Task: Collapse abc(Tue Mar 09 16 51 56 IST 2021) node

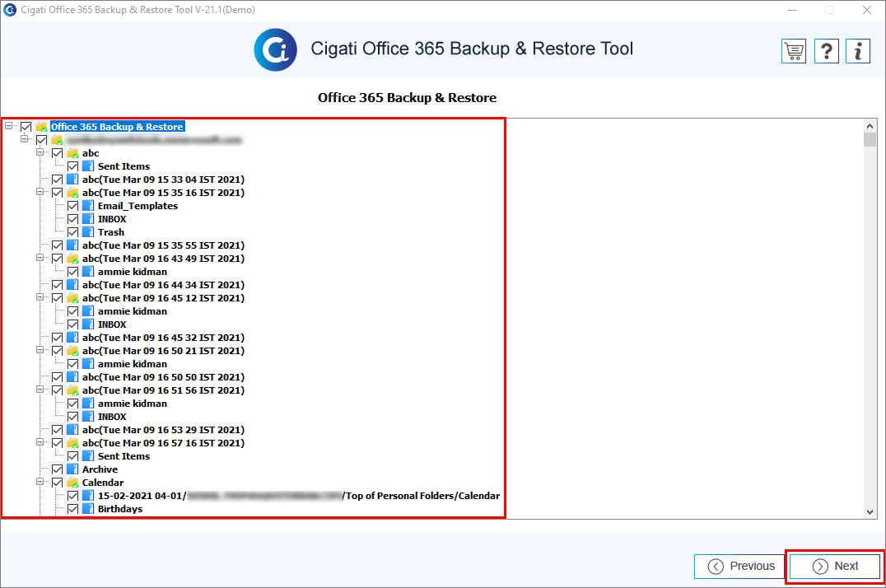Action: [40, 389]
